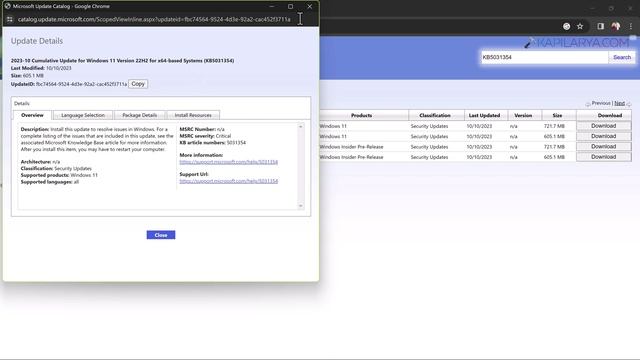This screenshot has height=360, width=640.
Task: Click the update title text with KB5031354
Action: pyautogui.click(x=122, y=60)
